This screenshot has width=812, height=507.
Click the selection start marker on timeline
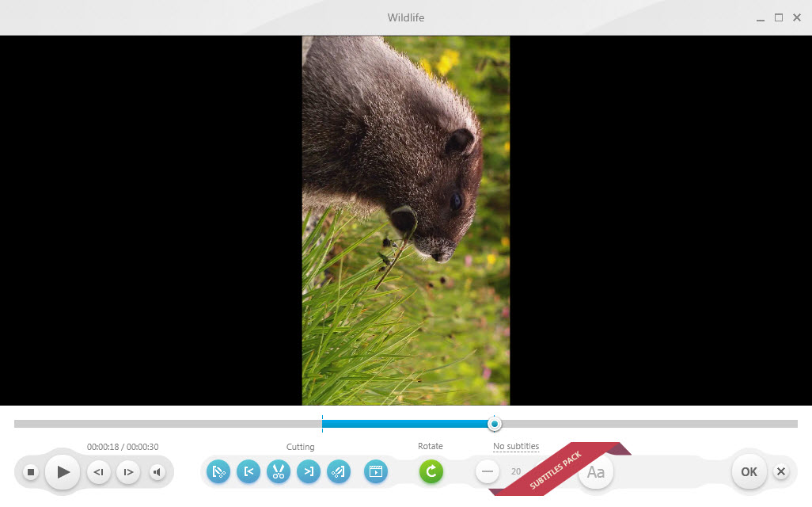[x=322, y=424]
